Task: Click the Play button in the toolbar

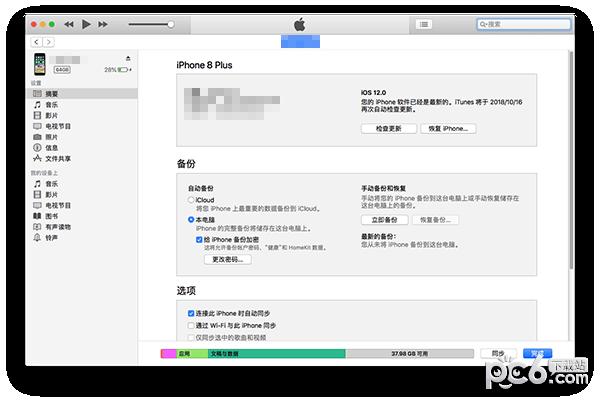Action: [87, 23]
